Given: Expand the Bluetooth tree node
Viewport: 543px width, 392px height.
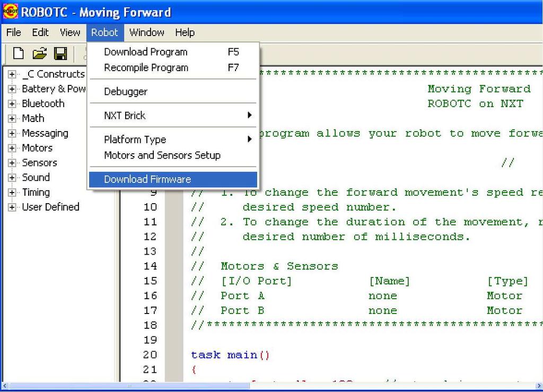Looking at the screenshot, I should [x=12, y=104].
